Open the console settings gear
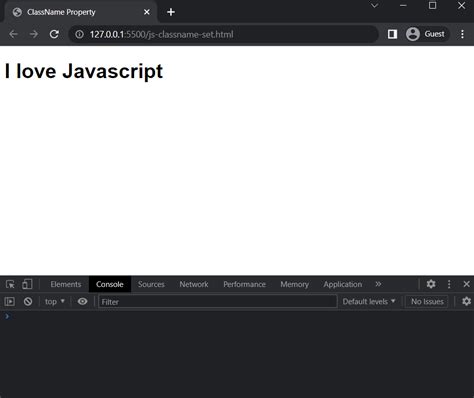474x398 pixels. tap(466, 301)
